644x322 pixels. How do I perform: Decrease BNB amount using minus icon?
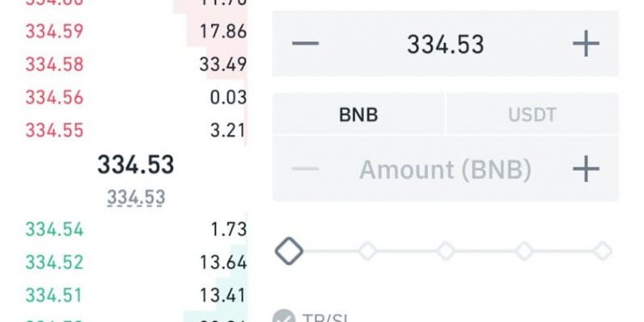tap(305, 169)
